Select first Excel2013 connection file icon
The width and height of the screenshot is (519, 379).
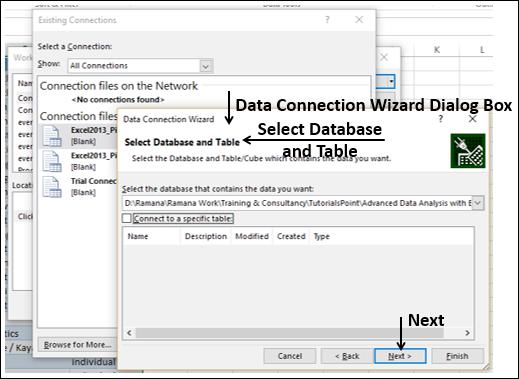tap(52, 136)
